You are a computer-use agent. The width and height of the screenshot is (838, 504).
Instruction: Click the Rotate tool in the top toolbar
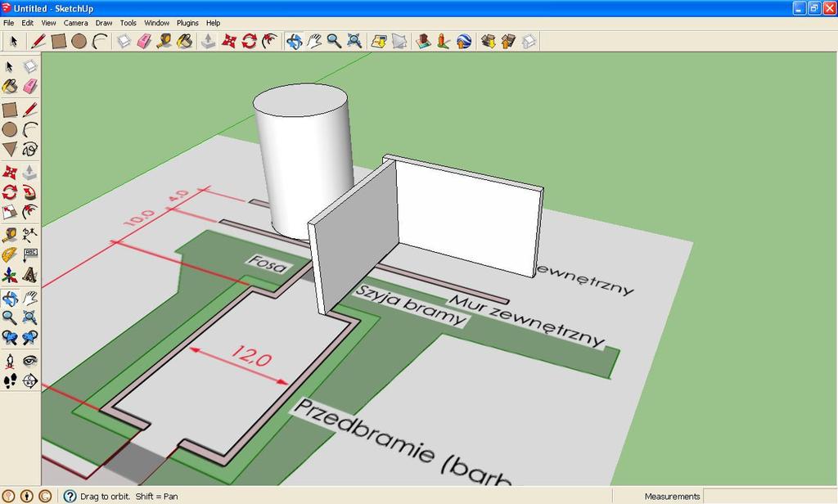click(249, 41)
